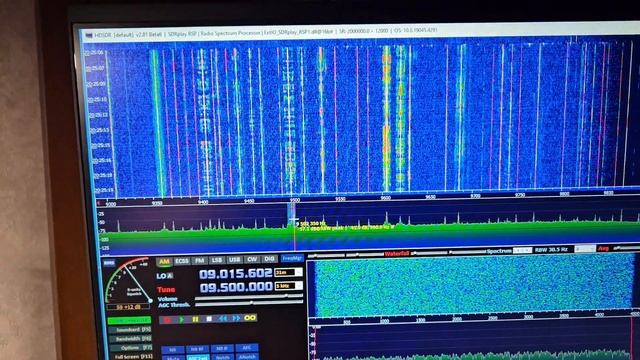
Task: Click the Spectrum label
Action: (x=499, y=251)
